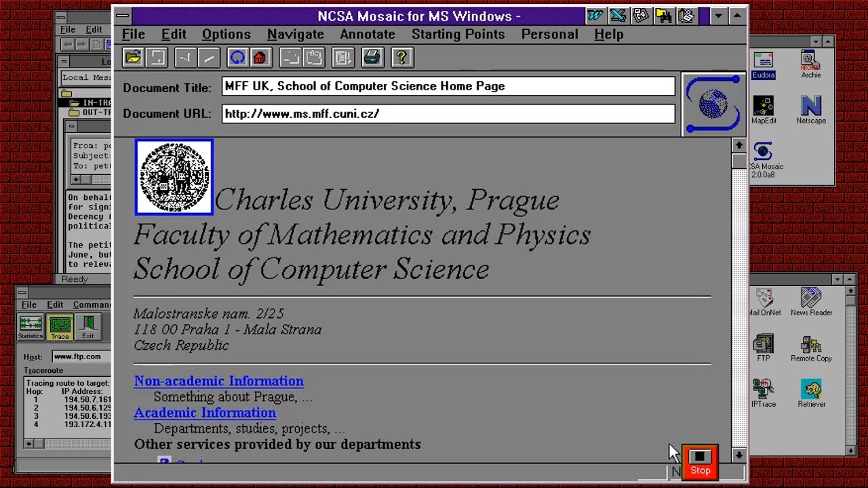Click the Open folder icon in Mosaic toolbar

click(x=133, y=58)
